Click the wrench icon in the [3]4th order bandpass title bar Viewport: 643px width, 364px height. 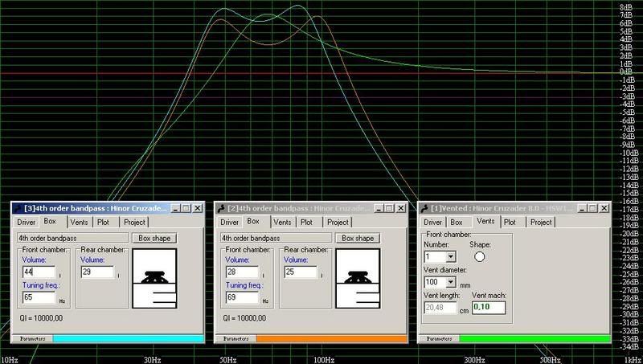click(x=18, y=208)
